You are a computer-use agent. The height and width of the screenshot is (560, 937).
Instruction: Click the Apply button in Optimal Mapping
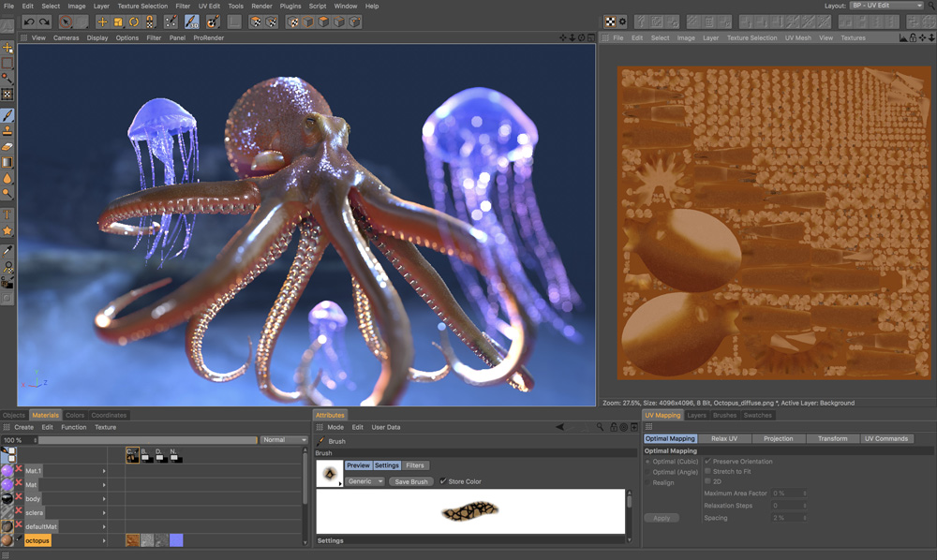[x=661, y=518]
